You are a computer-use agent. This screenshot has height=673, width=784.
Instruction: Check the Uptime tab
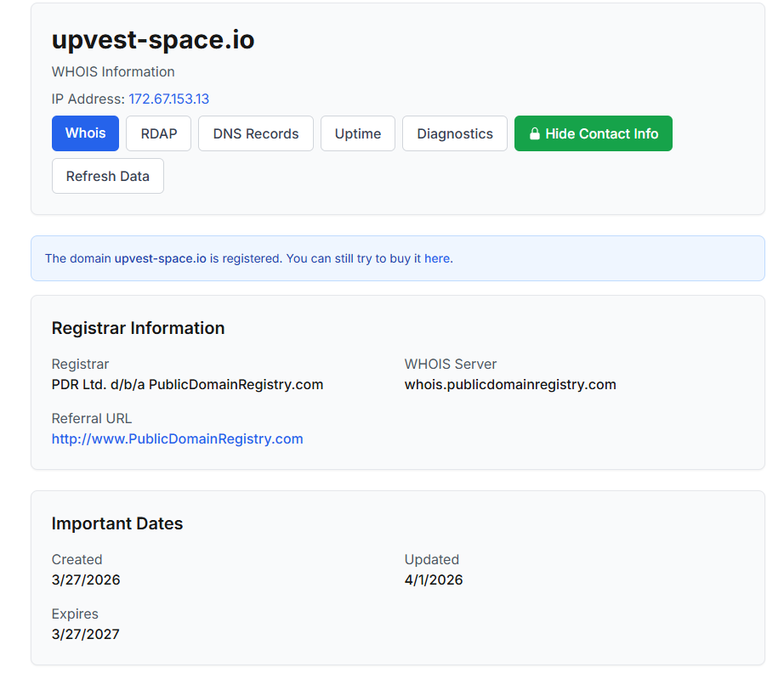click(x=357, y=133)
